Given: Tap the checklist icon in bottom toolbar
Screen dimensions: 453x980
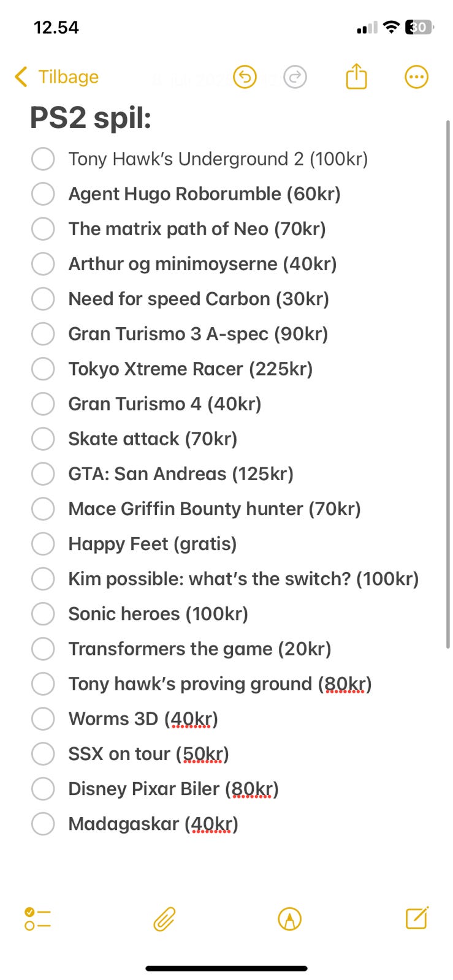Looking at the screenshot, I should (37, 919).
